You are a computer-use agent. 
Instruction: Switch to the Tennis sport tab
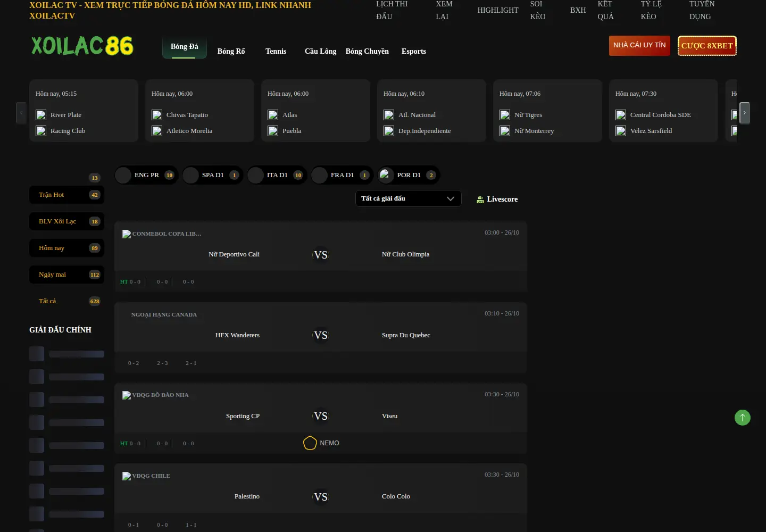click(276, 51)
